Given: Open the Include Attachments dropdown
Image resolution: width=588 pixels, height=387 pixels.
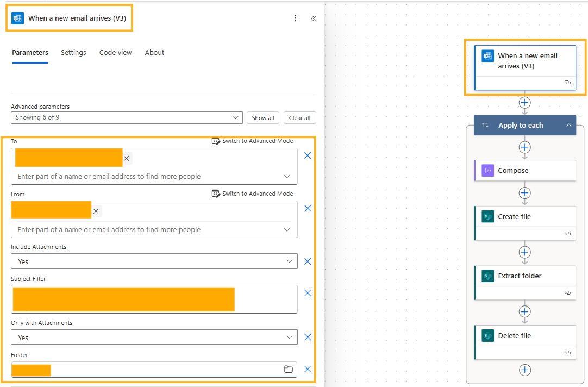Looking at the screenshot, I should [154, 261].
